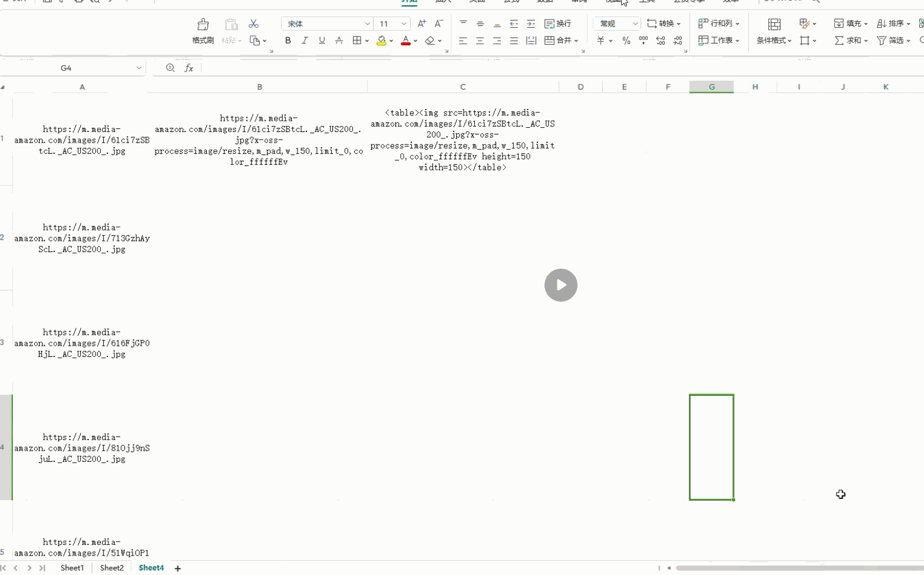The height and width of the screenshot is (575, 924).
Task: Click the 求和 sum button
Action: [851, 41]
